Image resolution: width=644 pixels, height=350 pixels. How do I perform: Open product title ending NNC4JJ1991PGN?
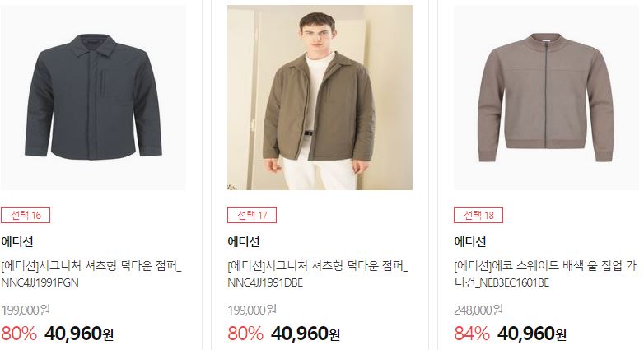tap(91, 274)
